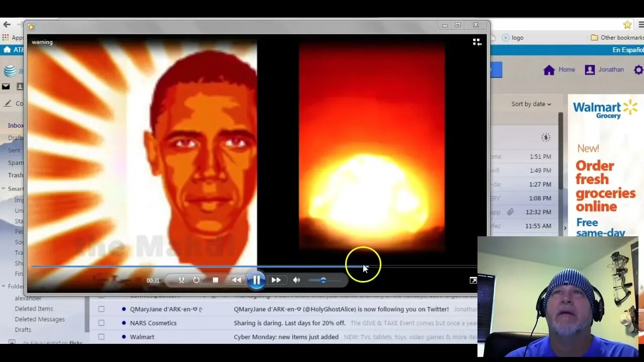The height and width of the screenshot is (362, 644).
Task: Mute the media player volume
Action: coord(296,280)
